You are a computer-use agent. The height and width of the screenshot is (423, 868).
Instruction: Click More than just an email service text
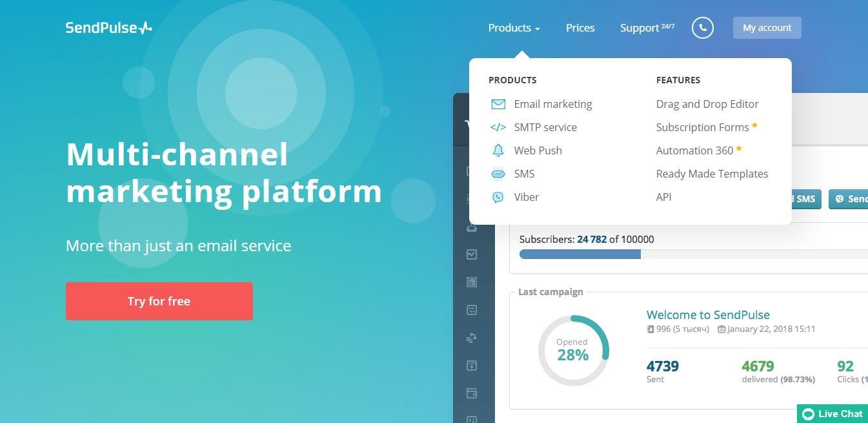(x=179, y=245)
